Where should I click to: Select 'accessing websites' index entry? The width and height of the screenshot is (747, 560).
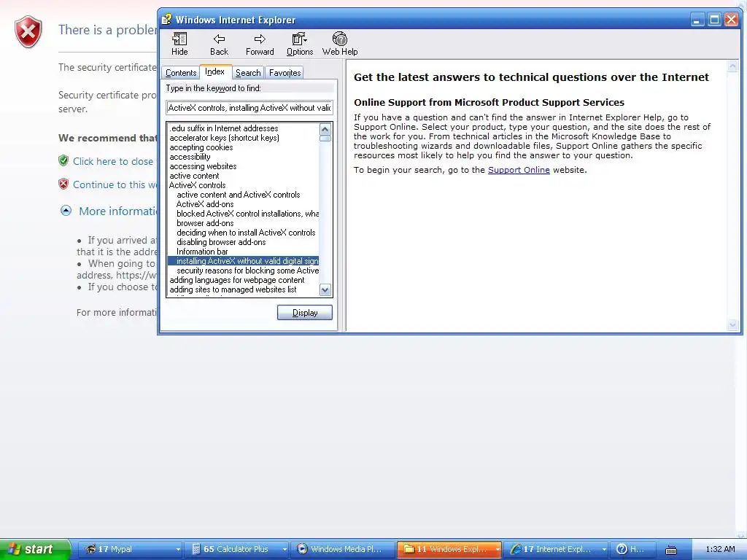(x=203, y=166)
